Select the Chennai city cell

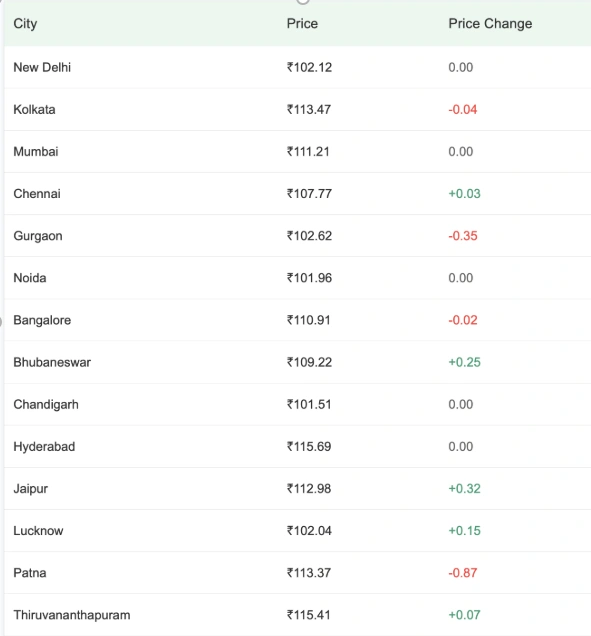37,194
